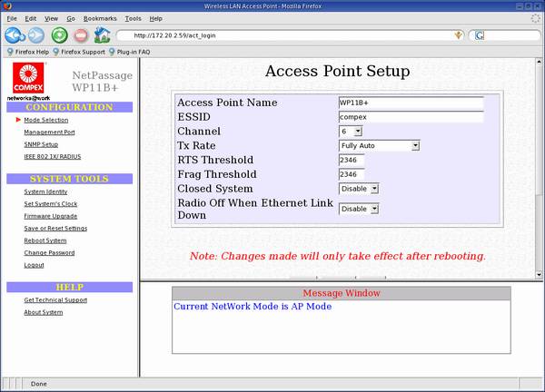Open the Go menu
Screen dimensions: 545x392
click(71, 18)
